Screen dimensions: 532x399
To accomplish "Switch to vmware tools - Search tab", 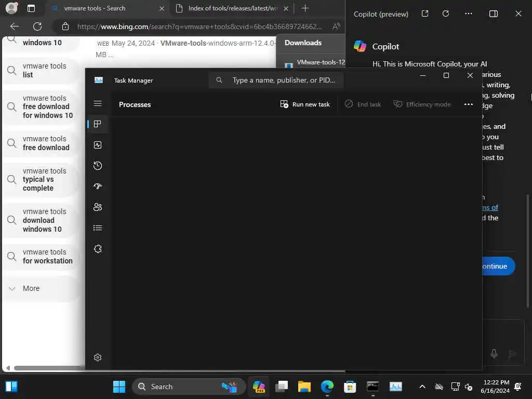I will point(107,8).
